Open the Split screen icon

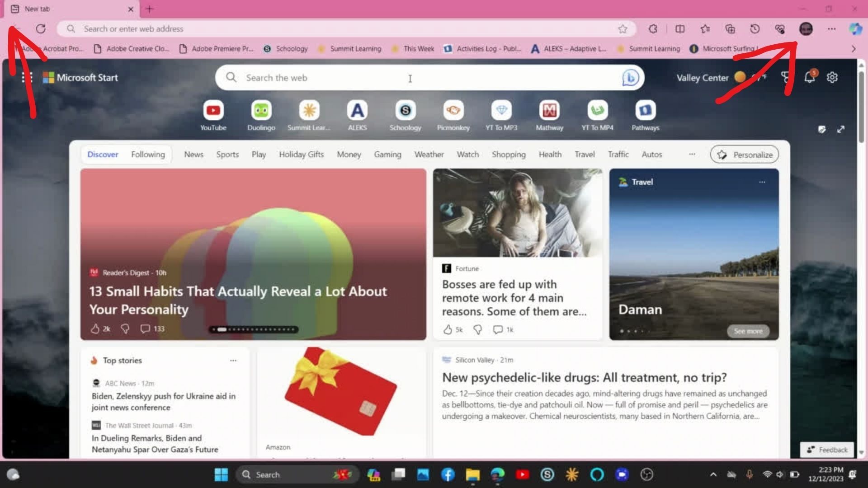click(679, 29)
